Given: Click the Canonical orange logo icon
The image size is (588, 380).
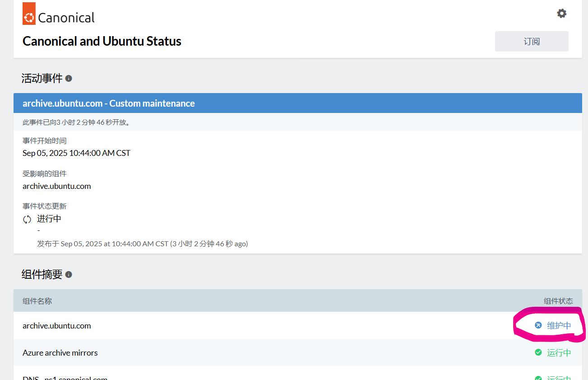Looking at the screenshot, I should click(29, 14).
